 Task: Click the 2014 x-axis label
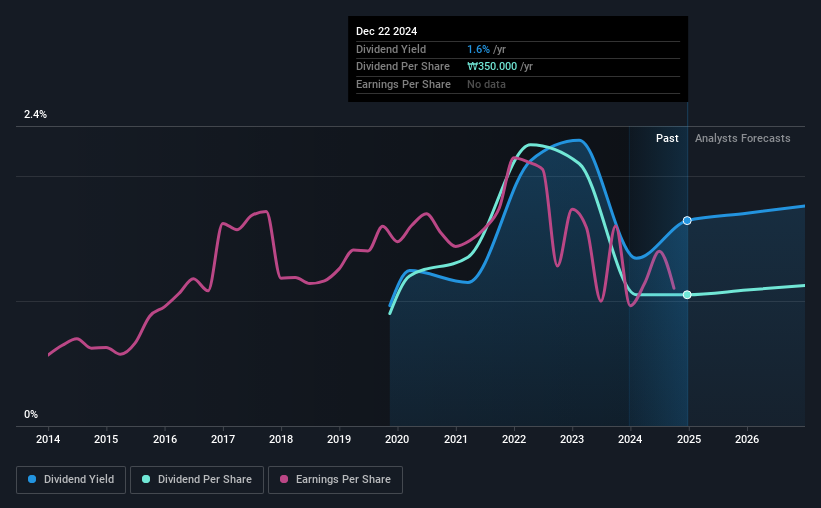tap(48, 439)
